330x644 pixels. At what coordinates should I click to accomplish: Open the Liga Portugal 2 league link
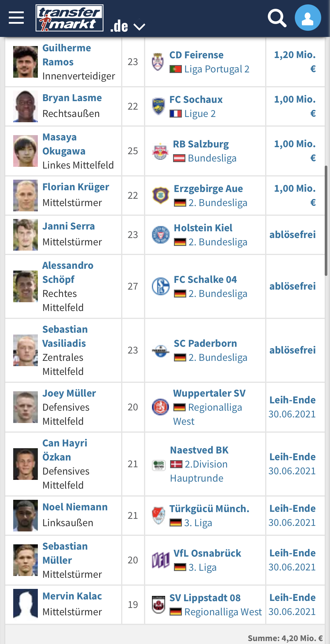coord(217,69)
